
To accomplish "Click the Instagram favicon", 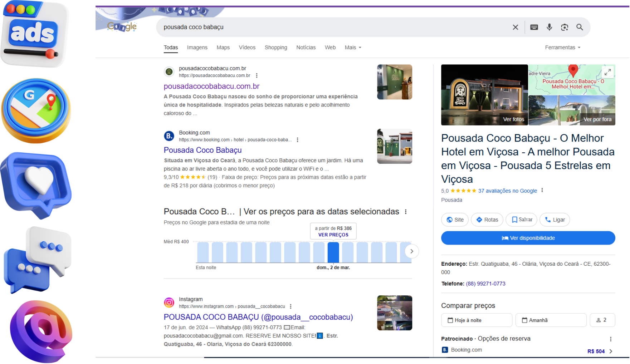I will coord(169,302).
